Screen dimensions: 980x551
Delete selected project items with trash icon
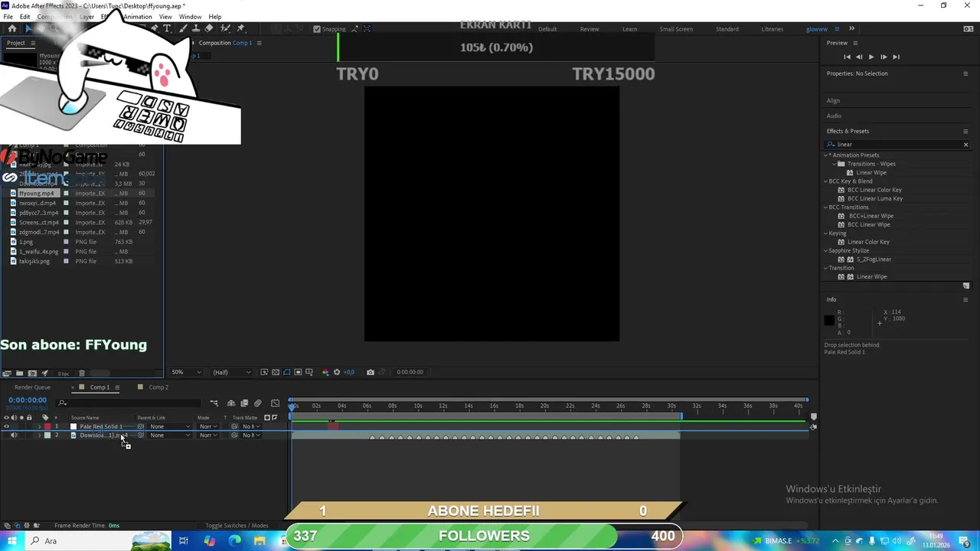82,373
